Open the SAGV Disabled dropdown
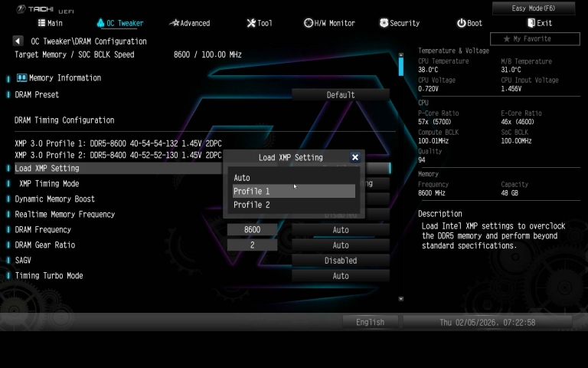Image resolution: width=588 pixels, height=368 pixels. (341, 261)
